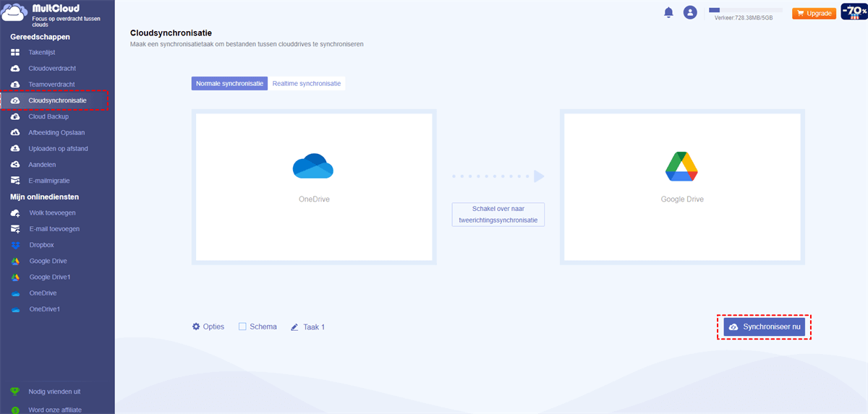868x414 pixels.
Task: Click the Google Drive1 sidebar label
Action: [50, 277]
